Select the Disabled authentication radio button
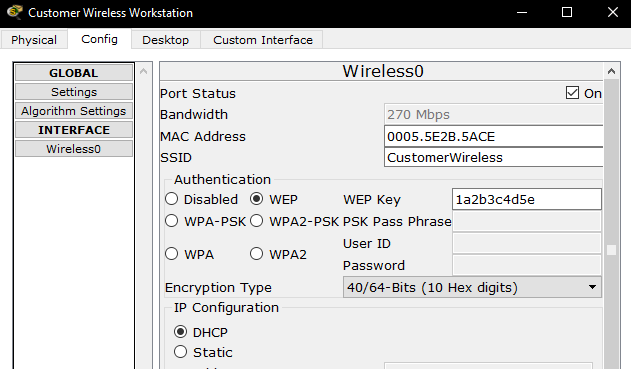631x369 pixels. 171,199
